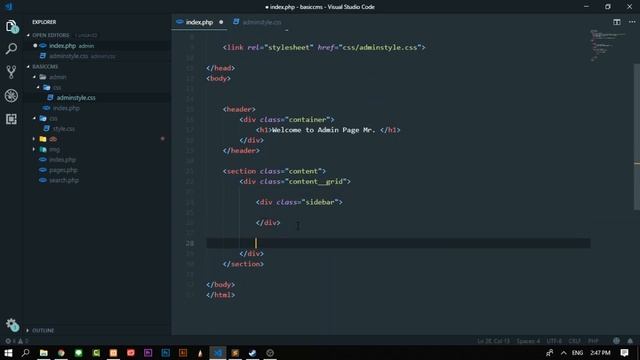This screenshot has width=640, height=360.
Task: Click the line and column indicator
Action: 493,341
